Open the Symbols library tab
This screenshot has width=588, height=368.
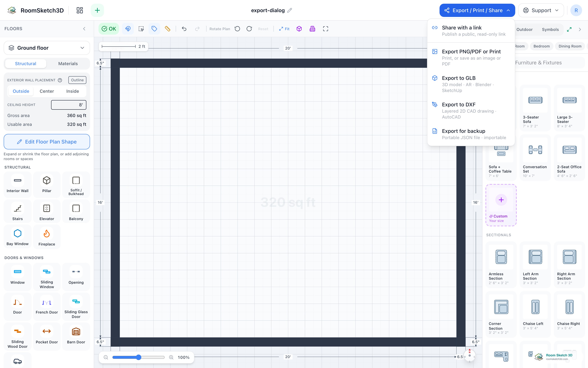click(550, 29)
